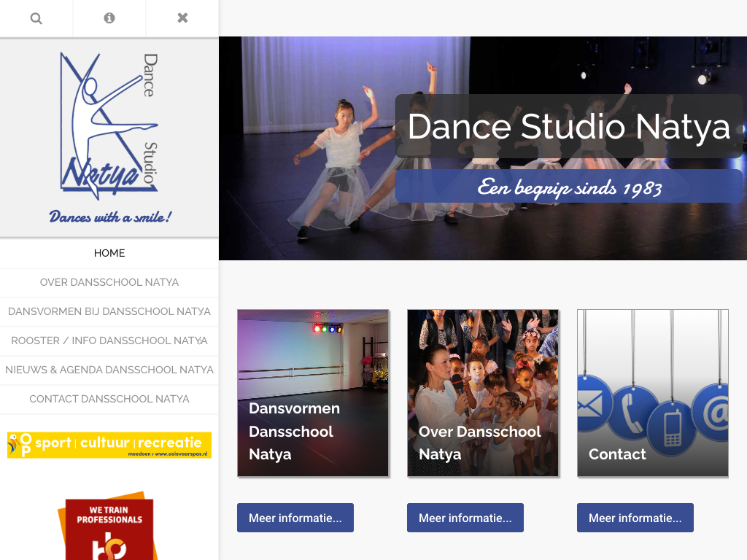Screen dimensions: 747x560
Task: Open Contact Dansschool Natya in sidebar menu
Action: point(109,399)
